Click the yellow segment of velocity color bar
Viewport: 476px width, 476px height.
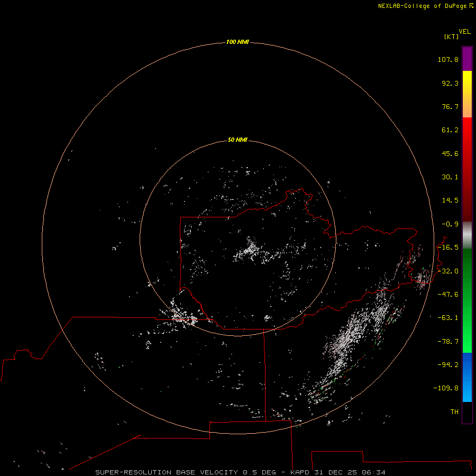(467, 94)
